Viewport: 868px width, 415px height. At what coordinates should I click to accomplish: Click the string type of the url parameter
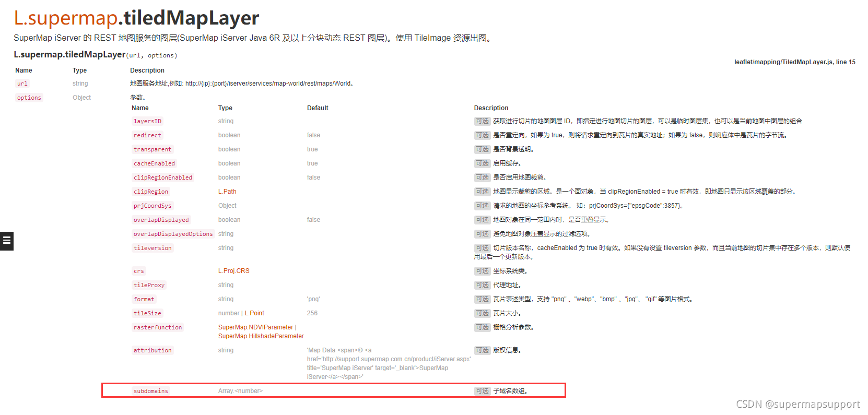[x=80, y=84]
